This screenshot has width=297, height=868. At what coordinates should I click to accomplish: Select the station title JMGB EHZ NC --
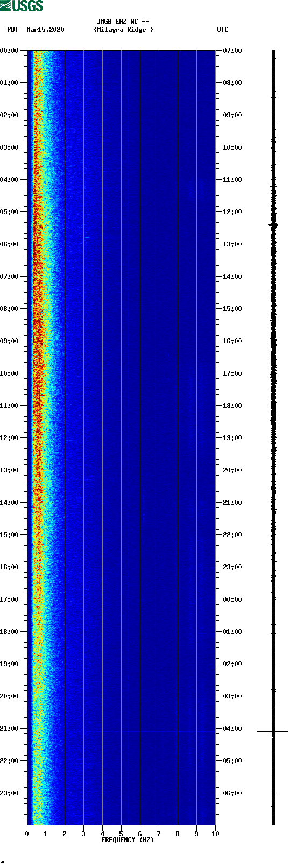coord(123,22)
